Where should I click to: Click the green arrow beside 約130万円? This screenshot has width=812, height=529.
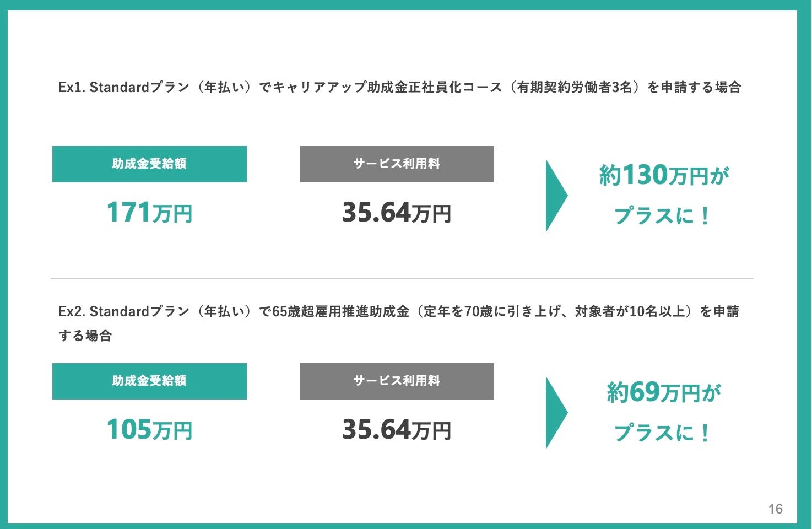point(555,196)
